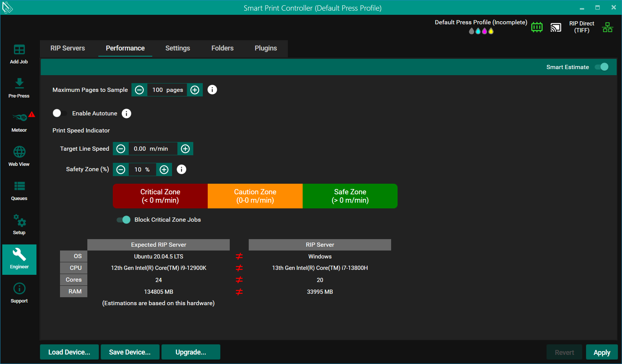Switch to the RIP Servers tab

click(x=68, y=48)
